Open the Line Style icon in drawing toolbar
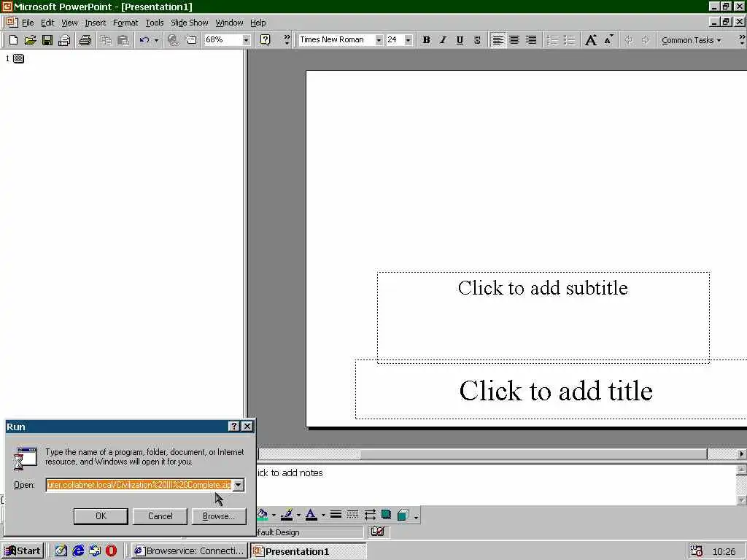Viewport: 747px width, 560px height. pos(336,514)
